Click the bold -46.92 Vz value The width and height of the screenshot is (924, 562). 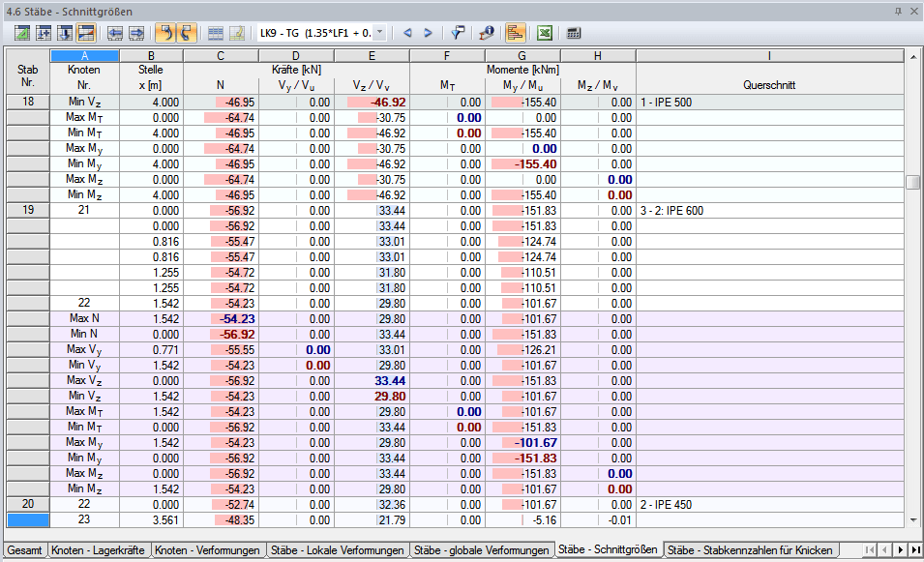(x=372, y=102)
